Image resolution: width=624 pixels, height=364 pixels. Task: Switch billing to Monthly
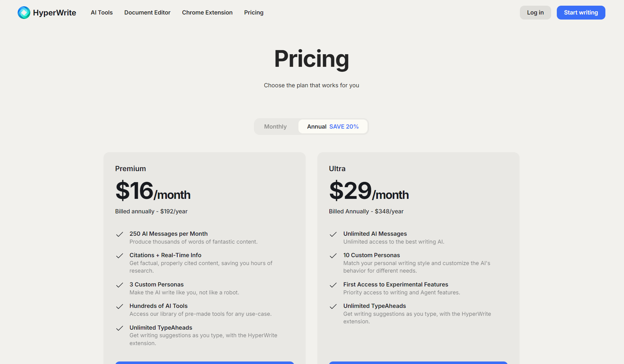[275, 127]
